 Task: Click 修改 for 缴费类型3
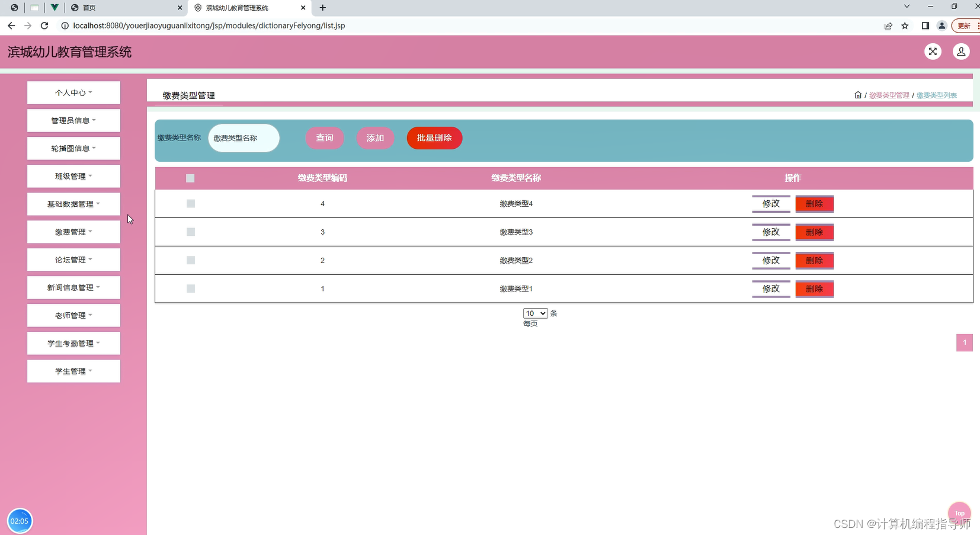771,232
